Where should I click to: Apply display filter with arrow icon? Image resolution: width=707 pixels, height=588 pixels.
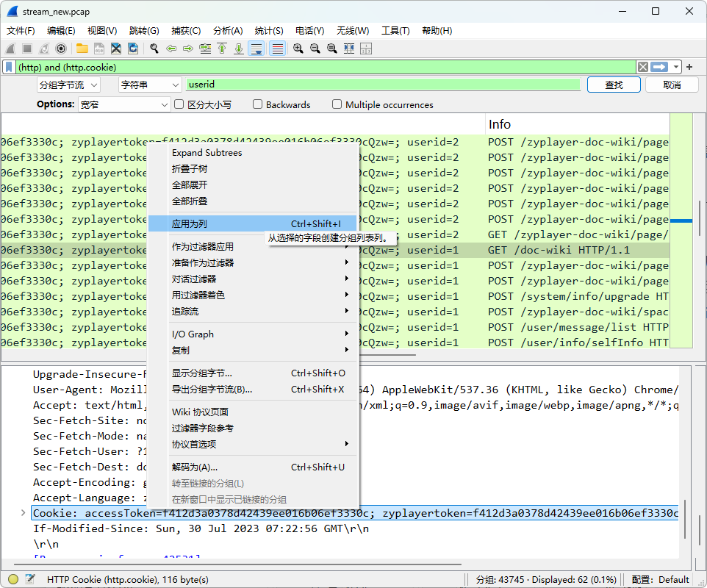(660, 67)
